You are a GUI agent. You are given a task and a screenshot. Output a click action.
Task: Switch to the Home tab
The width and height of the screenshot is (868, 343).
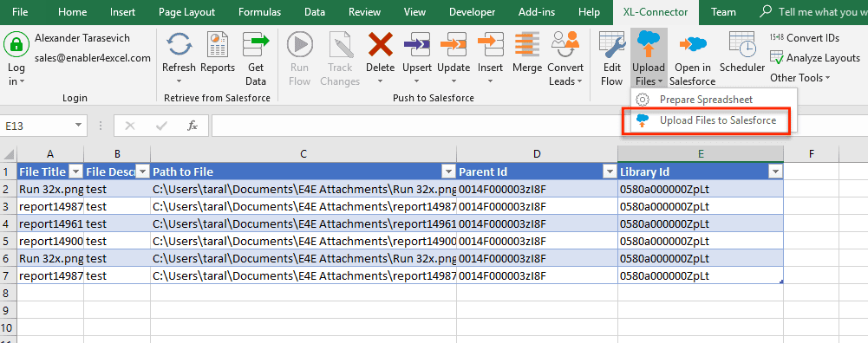click(x=73, y=11)
